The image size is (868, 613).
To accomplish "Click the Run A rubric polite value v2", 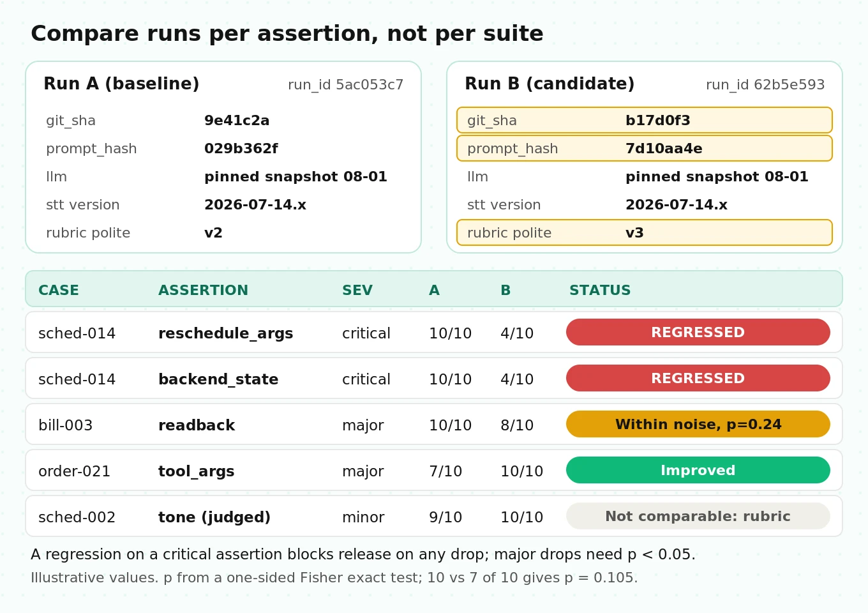I will (x=213, y=233).
